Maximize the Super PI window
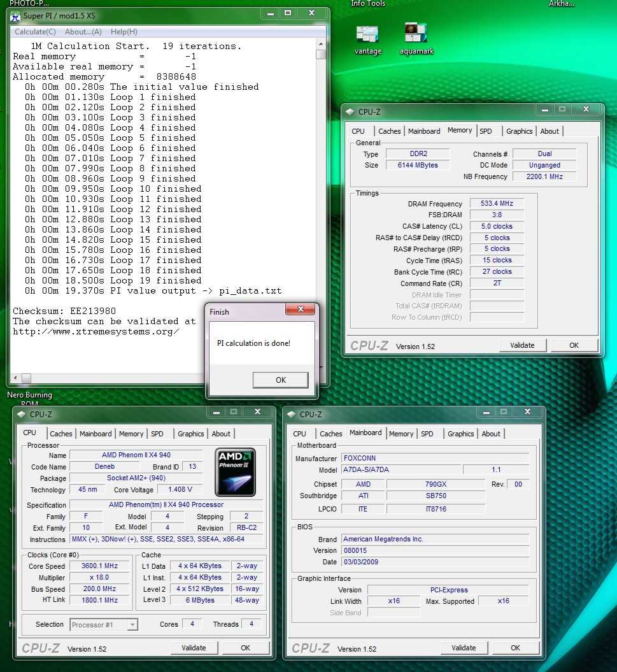Screen dimensions: 617x672 (288, 14)
